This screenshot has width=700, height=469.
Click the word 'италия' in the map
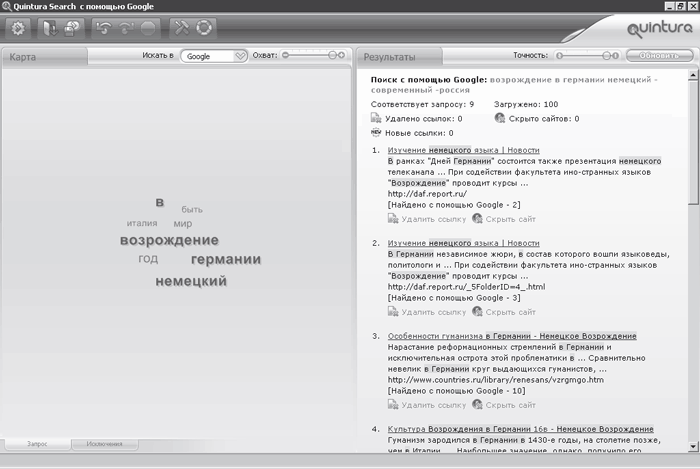pyautogui.click(x=142, y=223)
